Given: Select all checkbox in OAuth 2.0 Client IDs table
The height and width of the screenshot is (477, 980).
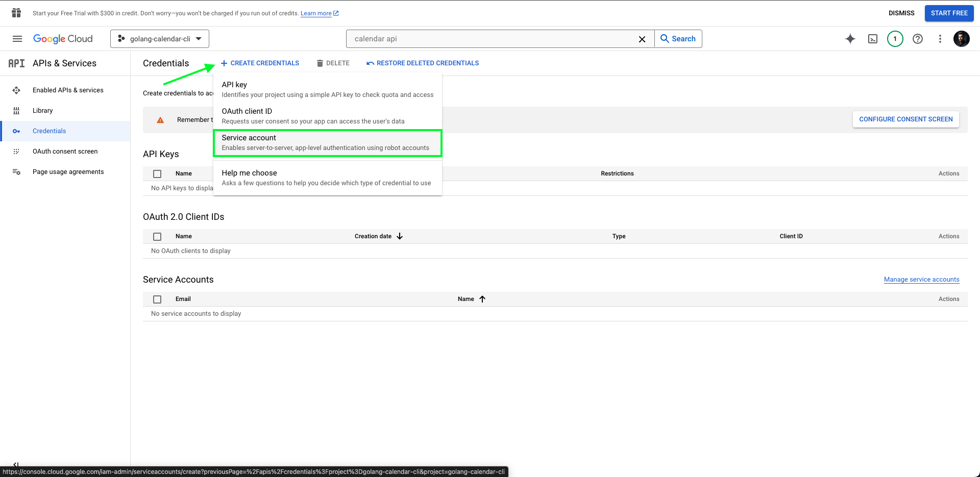Looking at the screenshot, I should [157, 237].
